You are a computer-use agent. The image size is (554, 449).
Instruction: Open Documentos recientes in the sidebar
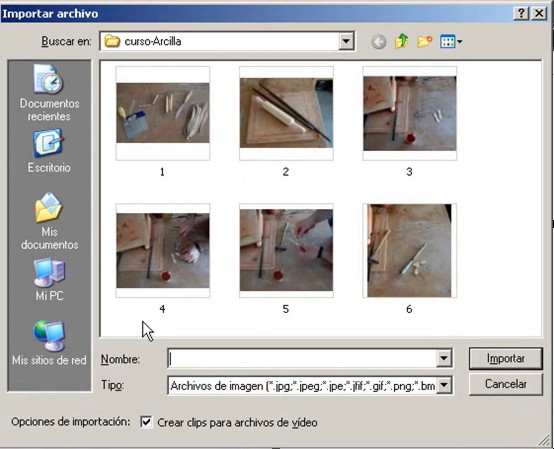point(49,93)
